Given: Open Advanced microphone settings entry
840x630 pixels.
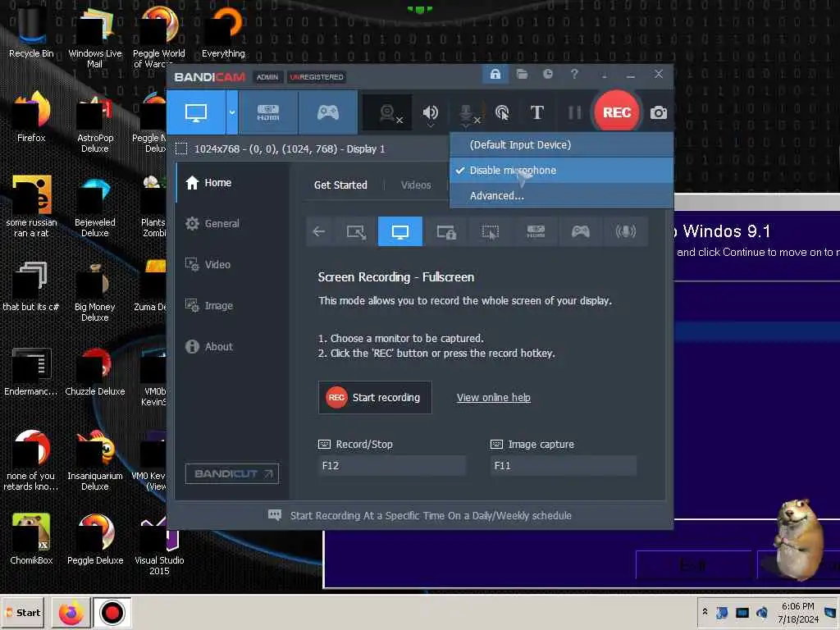Looking at the screenshot, I should (x=561, y=195).
